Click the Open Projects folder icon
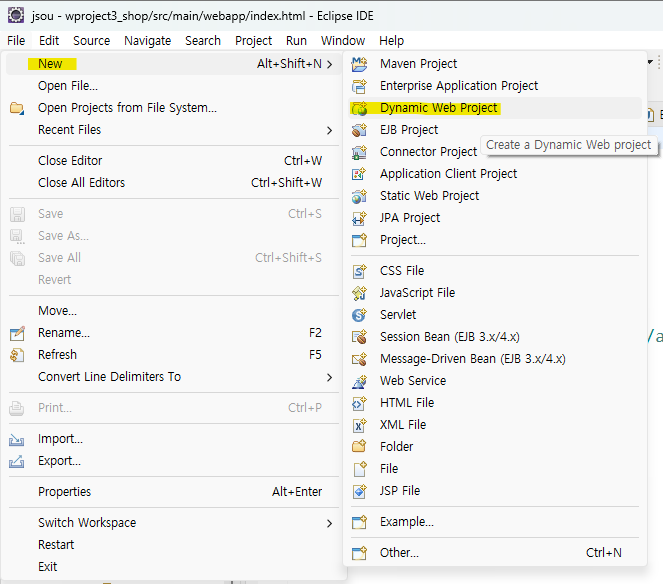 pos(17,108)
